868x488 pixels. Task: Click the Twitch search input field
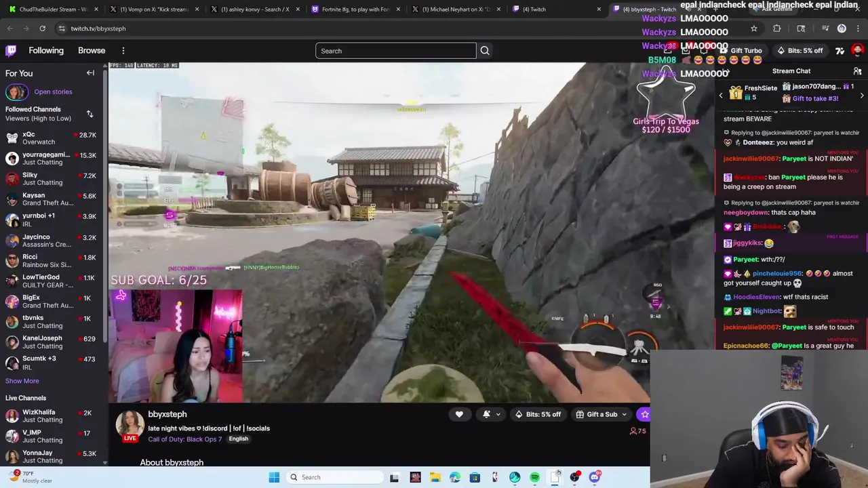[x=396, y=51]
